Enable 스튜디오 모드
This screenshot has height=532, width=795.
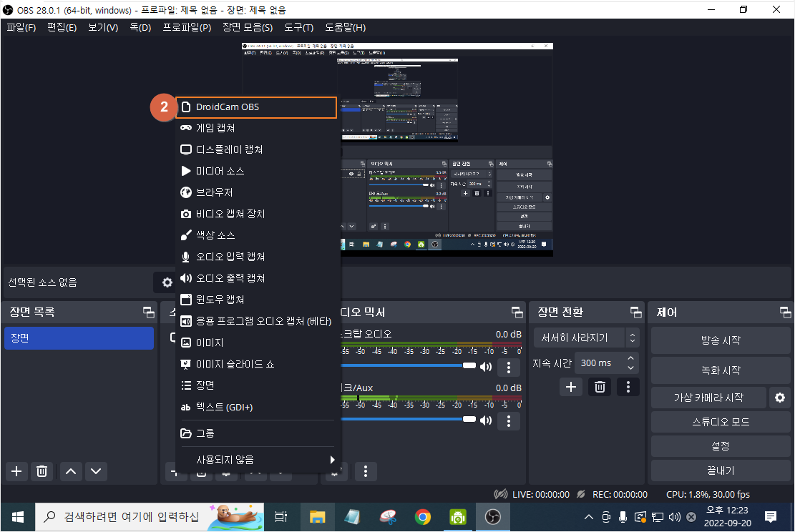click(721, 422)
